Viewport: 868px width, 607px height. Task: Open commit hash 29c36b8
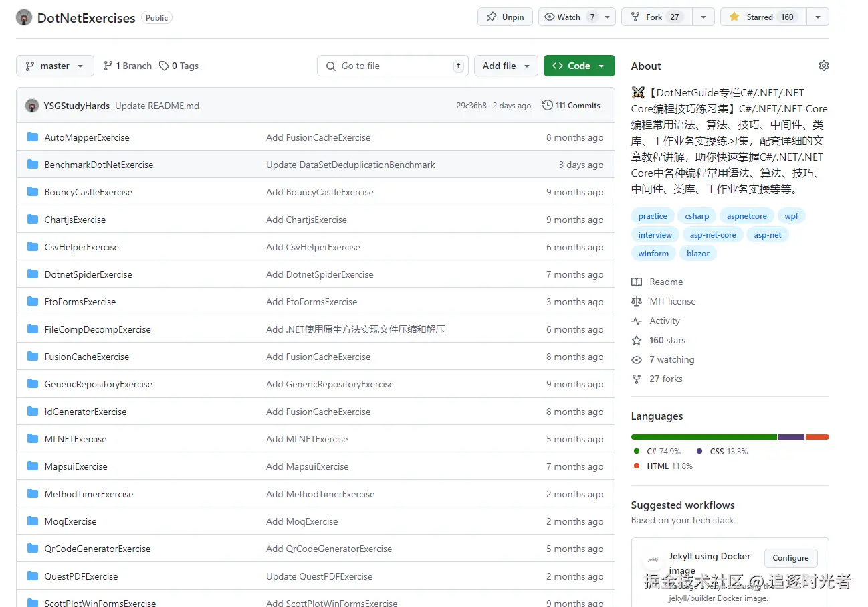(471, 106)
